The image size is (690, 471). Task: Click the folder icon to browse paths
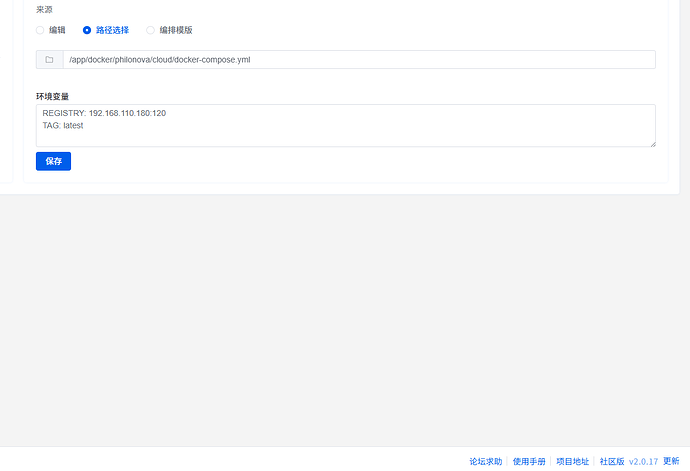(x=49, y=60)
